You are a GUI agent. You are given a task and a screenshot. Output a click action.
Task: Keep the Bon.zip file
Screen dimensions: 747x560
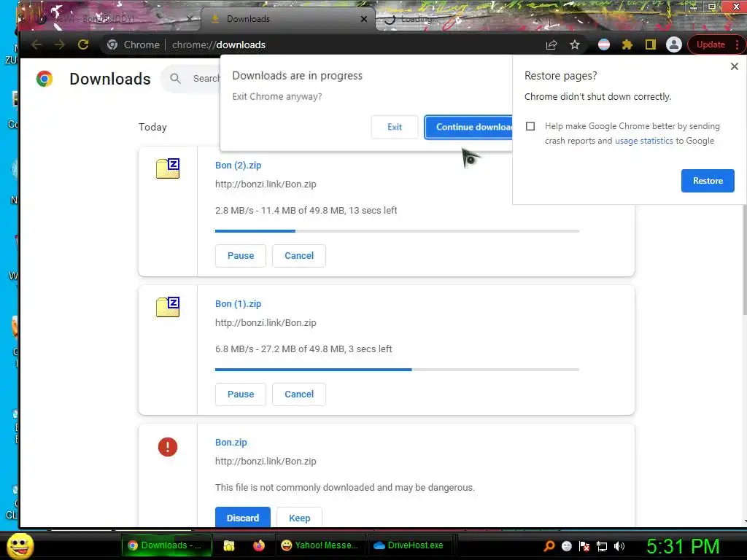coord(299,518)
